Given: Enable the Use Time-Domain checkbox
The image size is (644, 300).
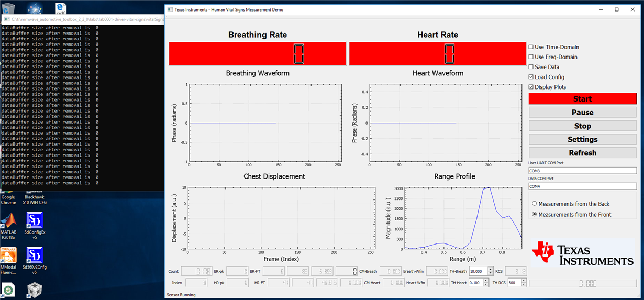Looking at the screenshot, I should coord(531,47).
